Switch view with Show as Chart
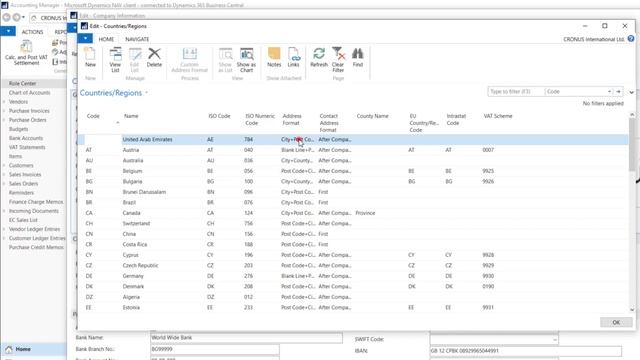 coord(246,60)
